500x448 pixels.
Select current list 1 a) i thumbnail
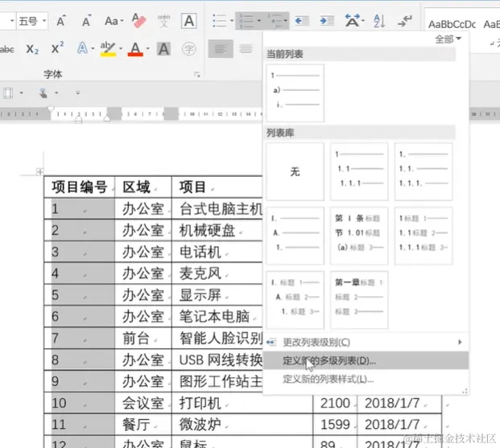coord(295,92)
